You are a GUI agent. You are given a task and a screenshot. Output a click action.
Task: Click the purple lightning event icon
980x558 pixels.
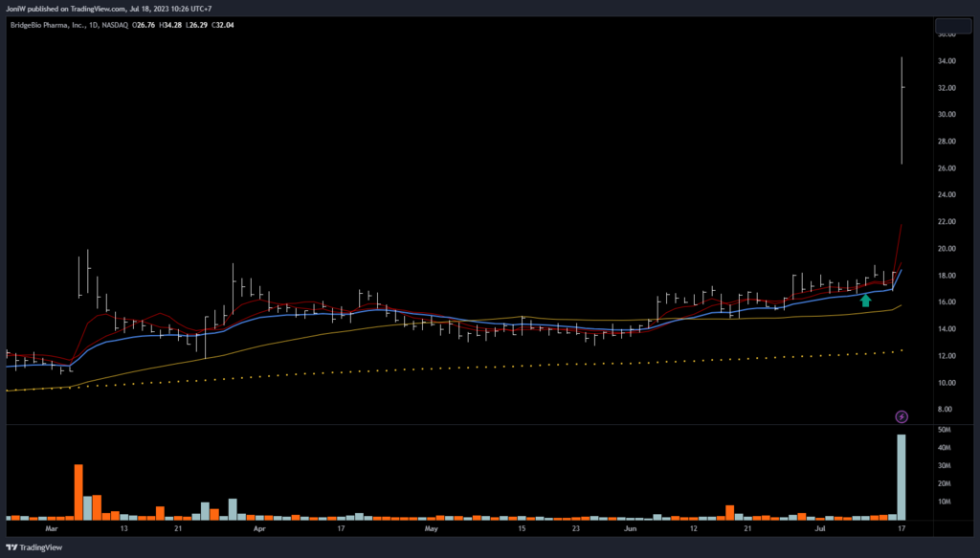click(x=902, y=416)
